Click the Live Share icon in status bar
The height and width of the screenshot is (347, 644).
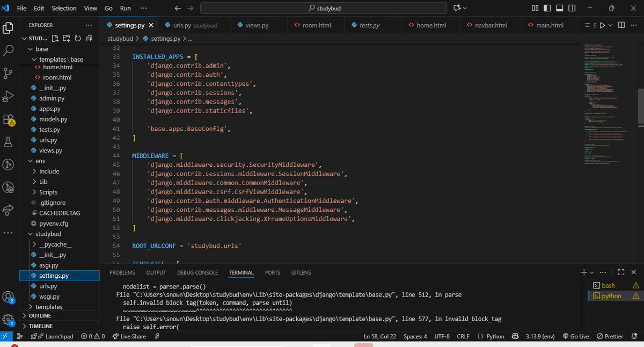[129, 336]
